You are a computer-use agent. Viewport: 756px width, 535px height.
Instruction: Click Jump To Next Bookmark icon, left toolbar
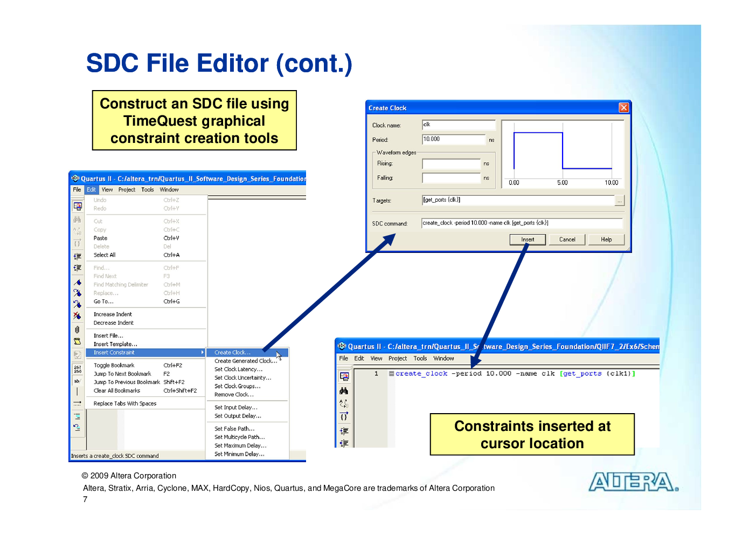[78, 293]
